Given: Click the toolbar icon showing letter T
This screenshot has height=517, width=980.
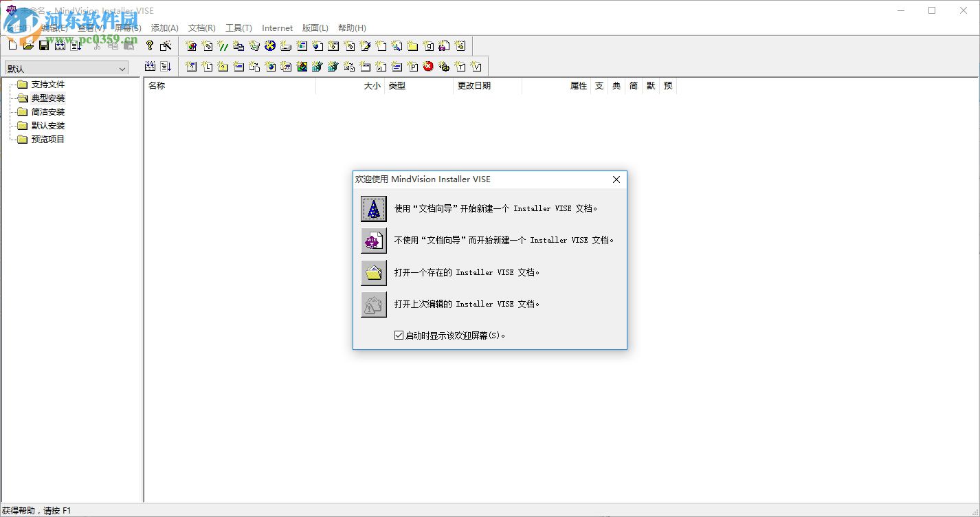Looking at the screenshot, I should point(460,67).
